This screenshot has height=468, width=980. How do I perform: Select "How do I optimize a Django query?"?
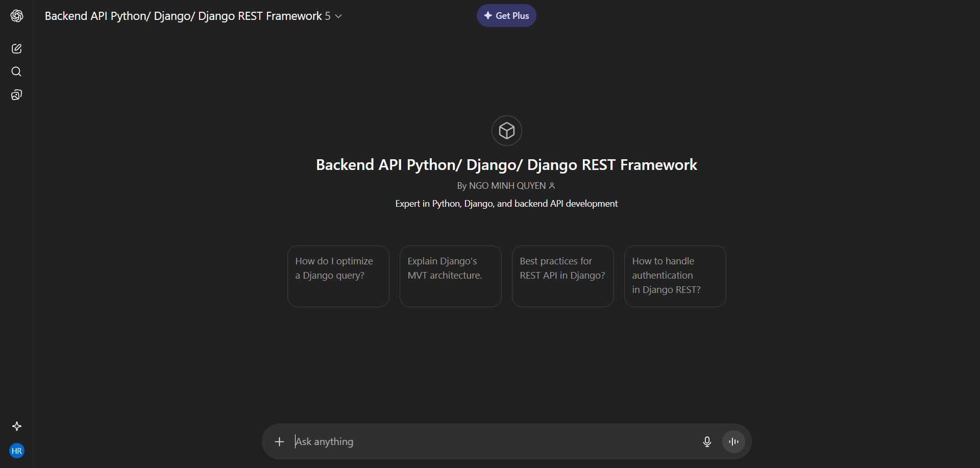(x=338, y=276)
